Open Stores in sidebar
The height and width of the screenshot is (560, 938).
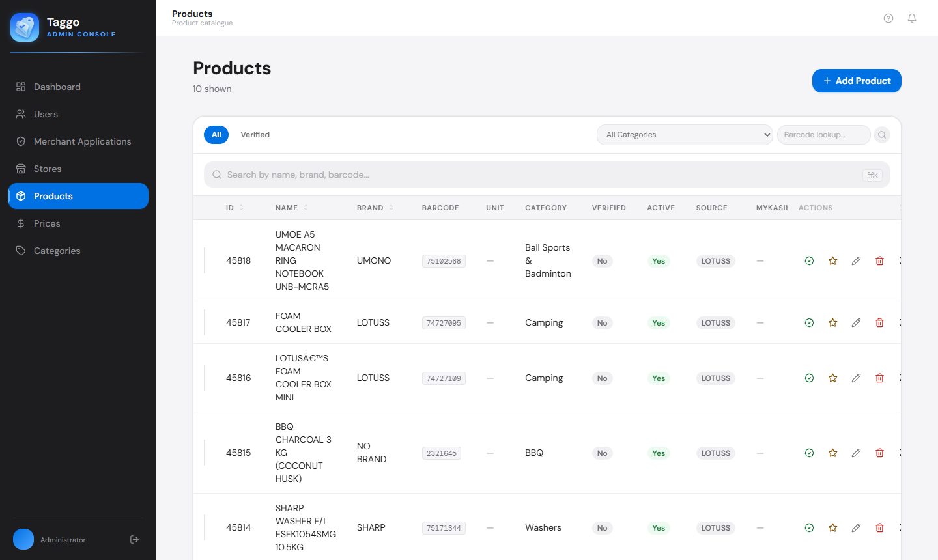[78, 169]
